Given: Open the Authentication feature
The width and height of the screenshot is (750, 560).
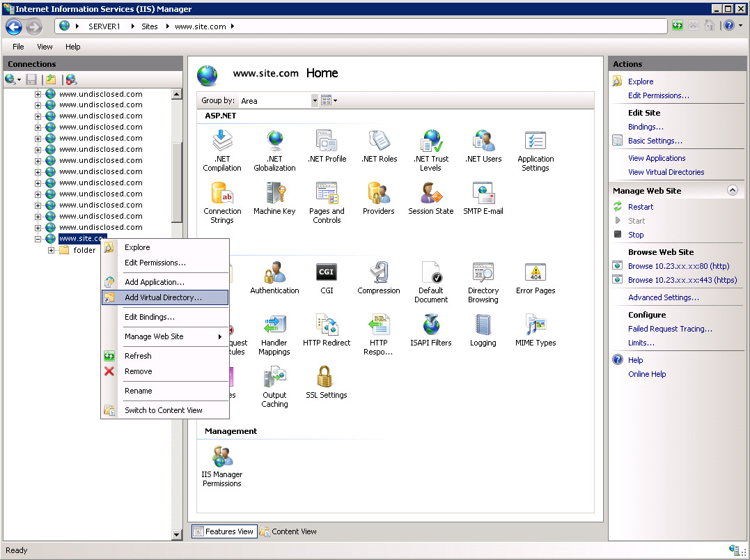Looking at the screenshot, I should 274,277.
